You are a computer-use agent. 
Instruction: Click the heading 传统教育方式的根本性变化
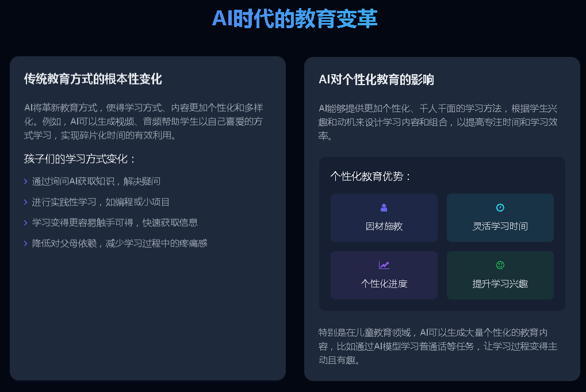click(93, 79)
